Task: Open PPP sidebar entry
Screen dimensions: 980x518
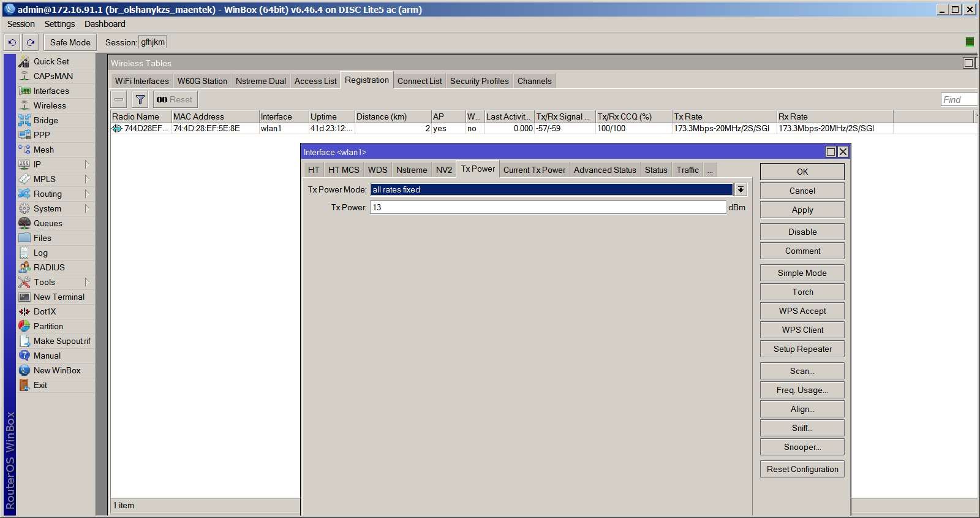Action: pyautogui.click(x=42, y=135)
